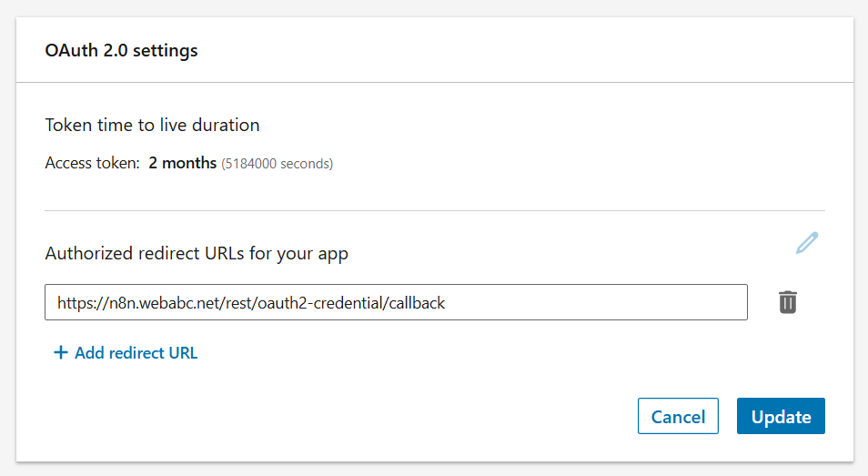Click the plus icon beside Add redirect URL
Screen dimensions: 868x476
(x=61, y=353)
